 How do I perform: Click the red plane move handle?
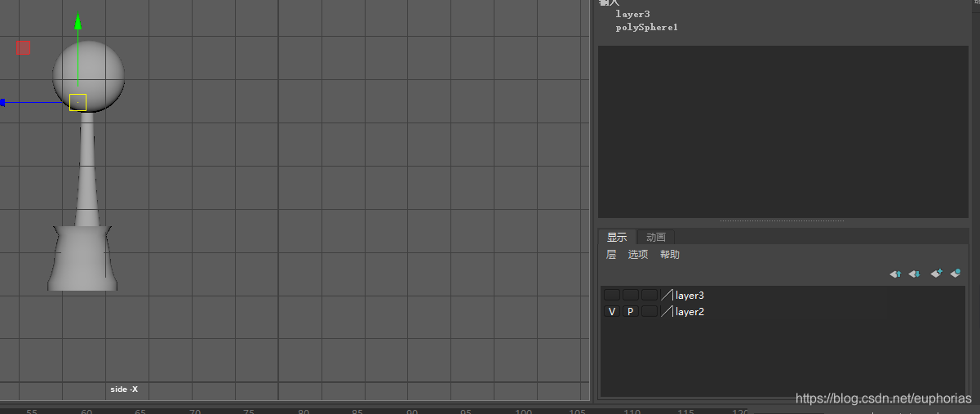click(23, 47)
